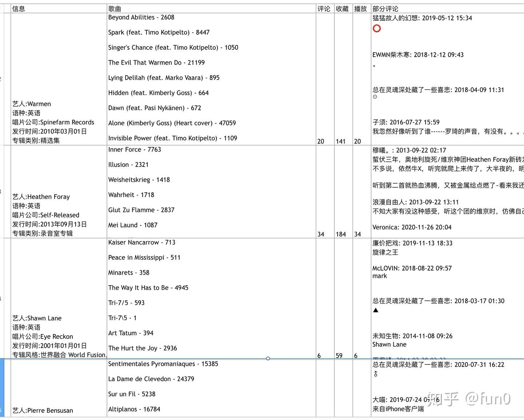
Task: Click 唱片公司:Eye Reckon text
Action: click(43, 337)
